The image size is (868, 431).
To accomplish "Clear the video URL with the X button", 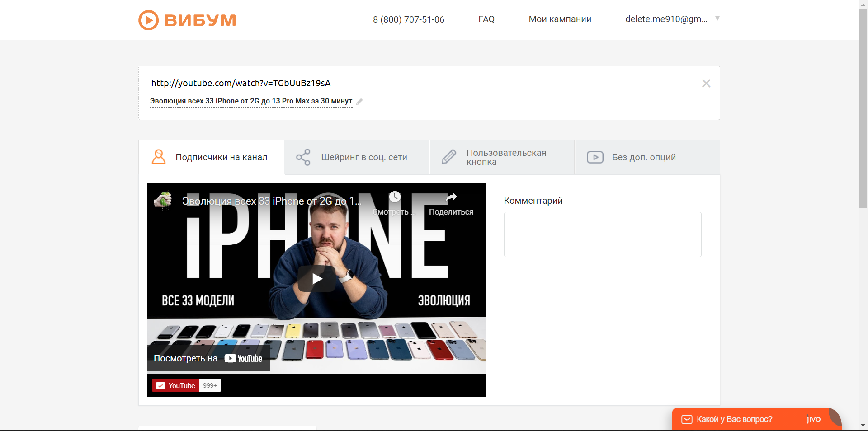I will pyautogui.click(x=706, y=83).
